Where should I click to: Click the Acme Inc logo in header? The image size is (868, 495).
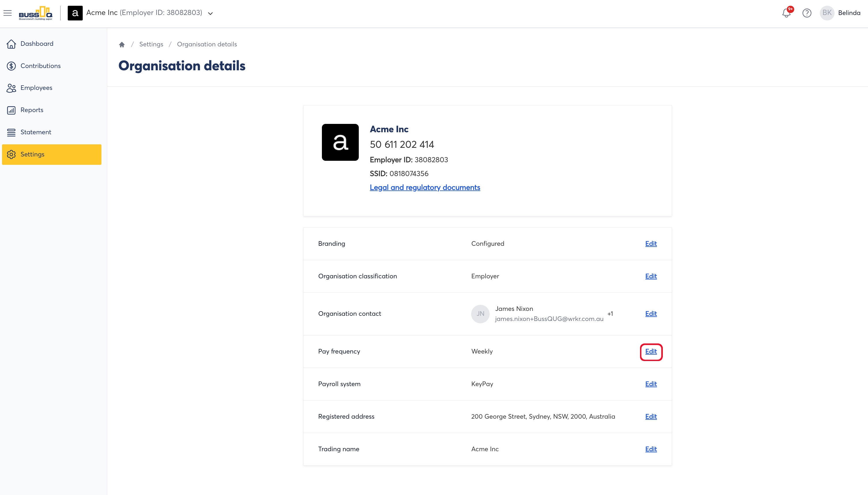(x=75, y=13)
